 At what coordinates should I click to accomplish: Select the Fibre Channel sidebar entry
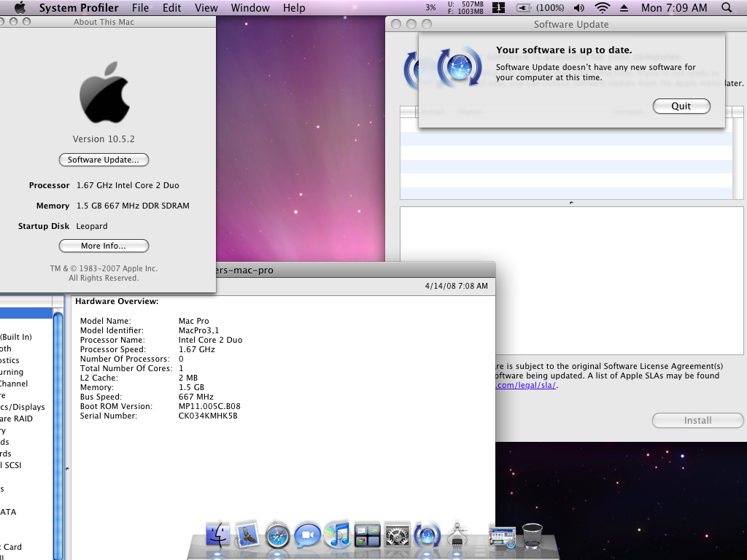[x=14, y=384]
